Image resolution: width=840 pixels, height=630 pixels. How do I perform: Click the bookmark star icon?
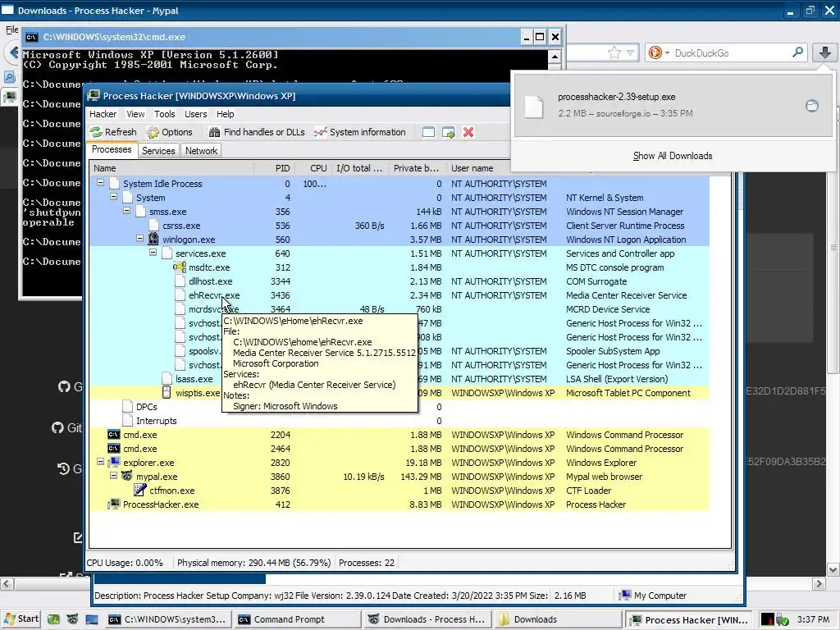pos(614,52)
